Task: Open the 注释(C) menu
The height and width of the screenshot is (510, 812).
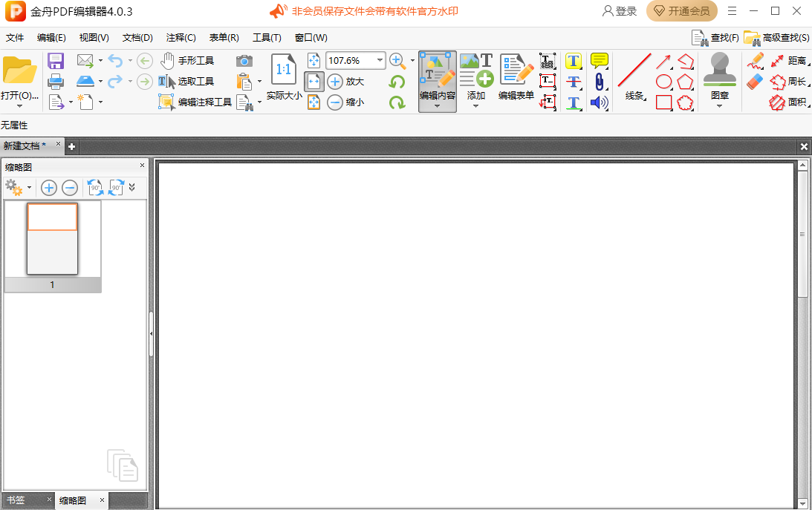Action: coord(181,37)
